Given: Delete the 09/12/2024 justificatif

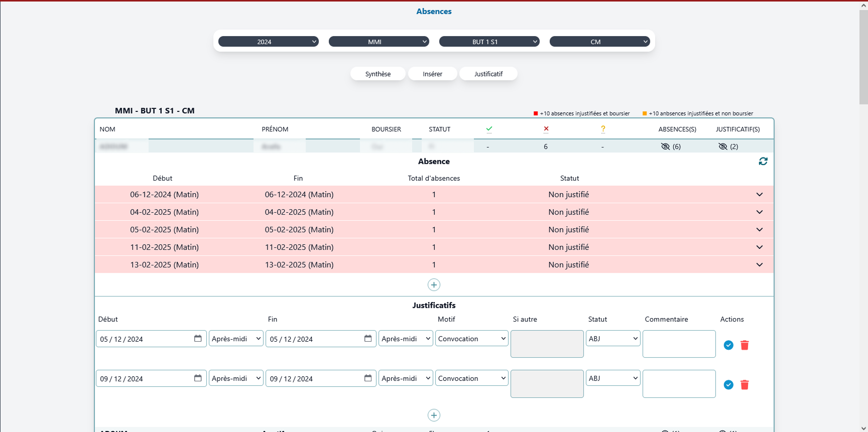Looking at the screenshot, I should click(x=745, y=385).
